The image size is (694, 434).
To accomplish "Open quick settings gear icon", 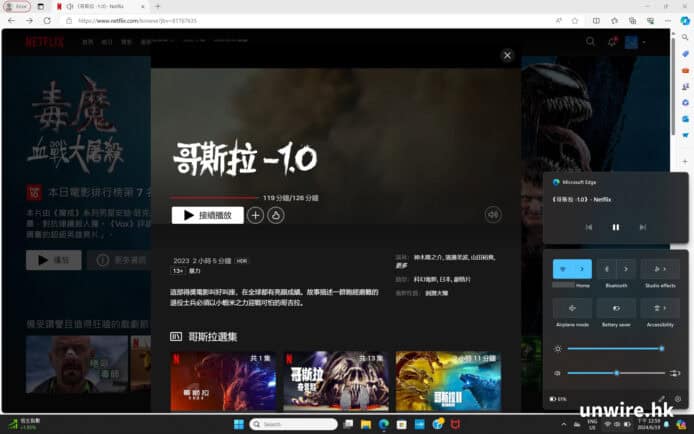I will pyautogui.click(x=677, y=398).
